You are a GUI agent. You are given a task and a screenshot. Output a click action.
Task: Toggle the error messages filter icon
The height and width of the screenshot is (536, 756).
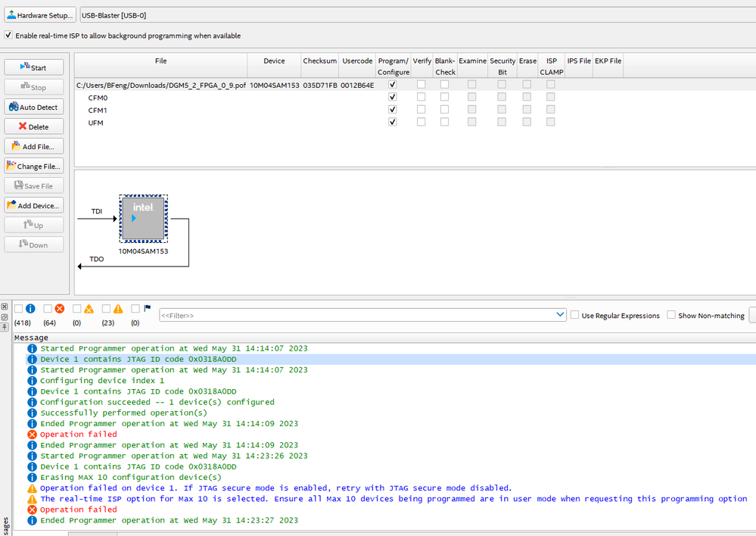click(x=59, y=309)
